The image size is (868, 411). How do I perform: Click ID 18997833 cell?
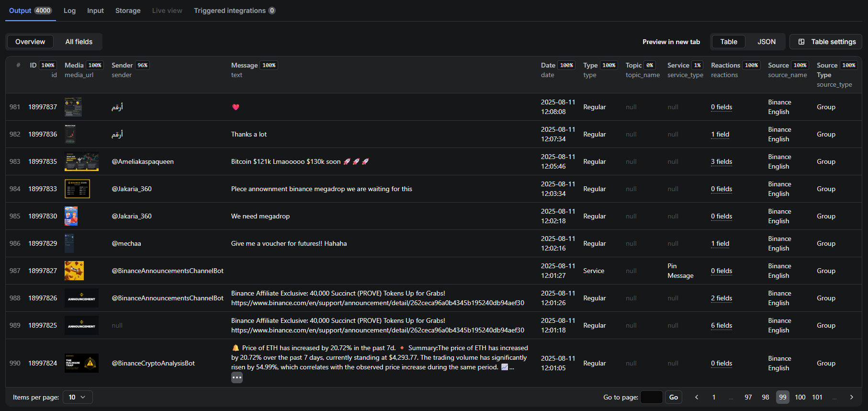coord(43,189)
